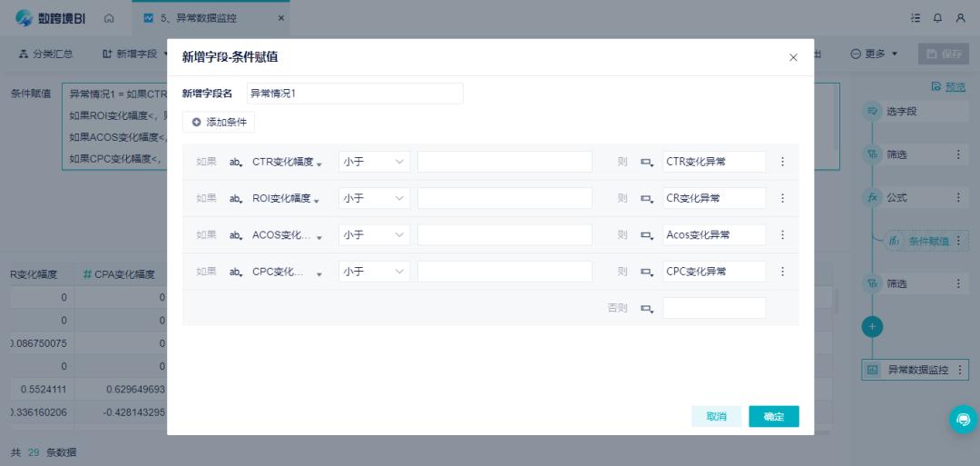Open the 更多 toolbar menu
This screenshot has width=980, height=466.
coord(875,55)
